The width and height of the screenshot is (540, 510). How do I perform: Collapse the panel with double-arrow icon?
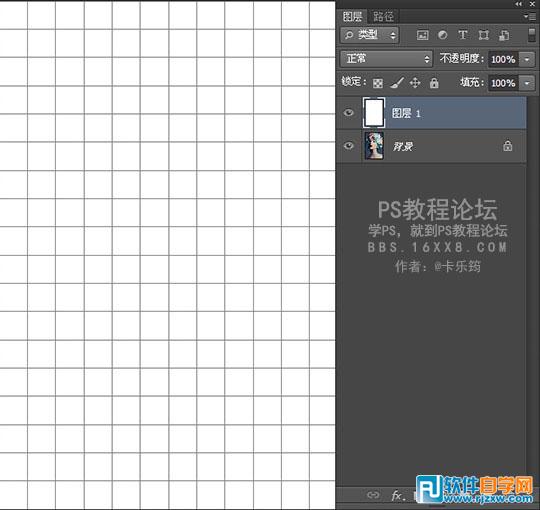(x=518, y=4)
